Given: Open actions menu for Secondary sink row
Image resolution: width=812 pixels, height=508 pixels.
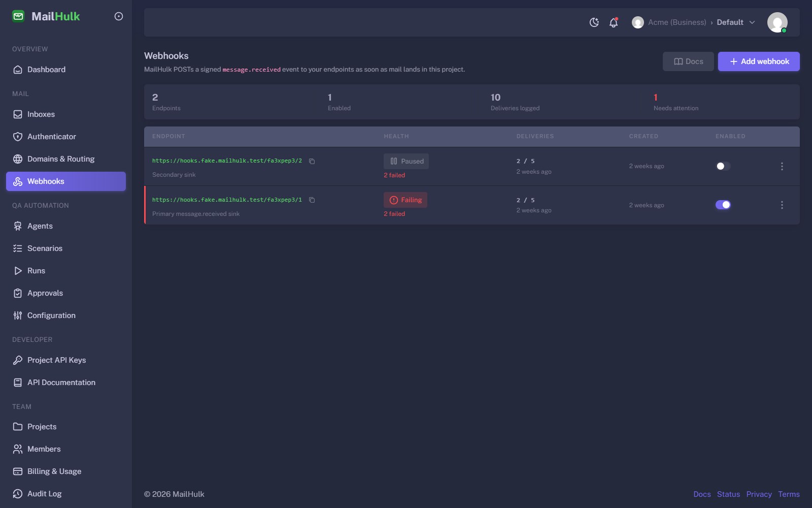Looking at the screenshot, I should click(782, 166).
